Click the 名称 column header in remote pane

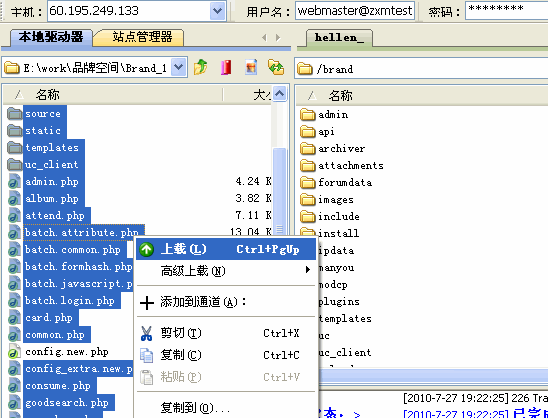[340, 95]
